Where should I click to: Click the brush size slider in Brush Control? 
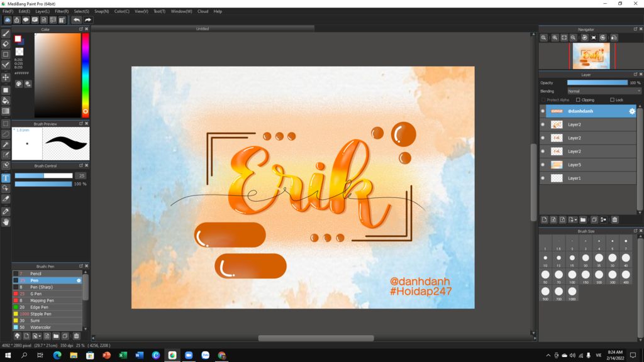coord(43,176)
